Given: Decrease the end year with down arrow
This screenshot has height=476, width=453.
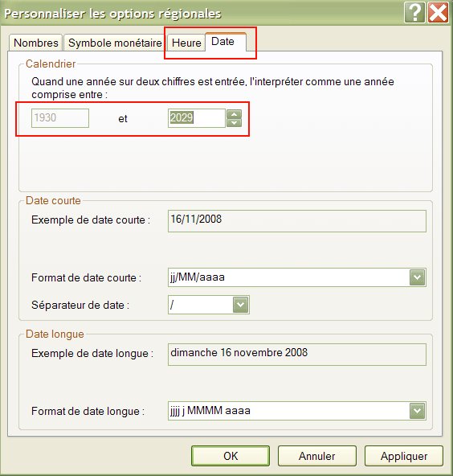Looking at the screenshot, I should tap(234, 123).
